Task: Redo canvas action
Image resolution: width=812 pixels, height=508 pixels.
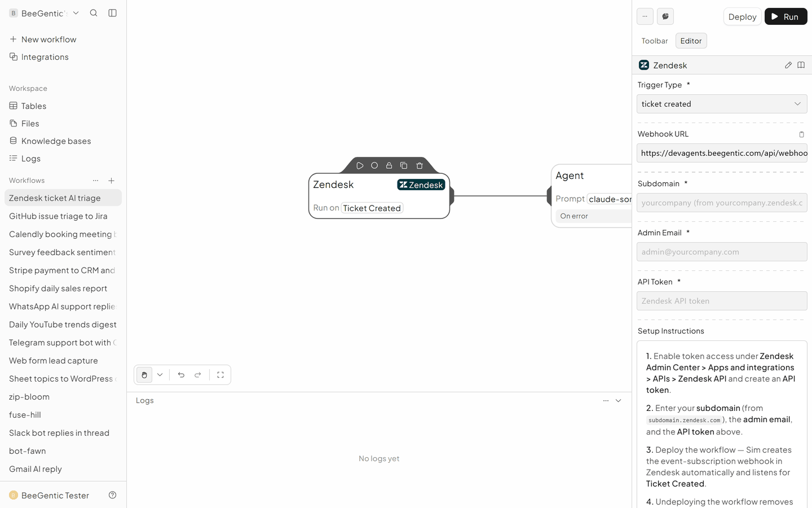Action: pyautogui.click(x=198, y=375)
